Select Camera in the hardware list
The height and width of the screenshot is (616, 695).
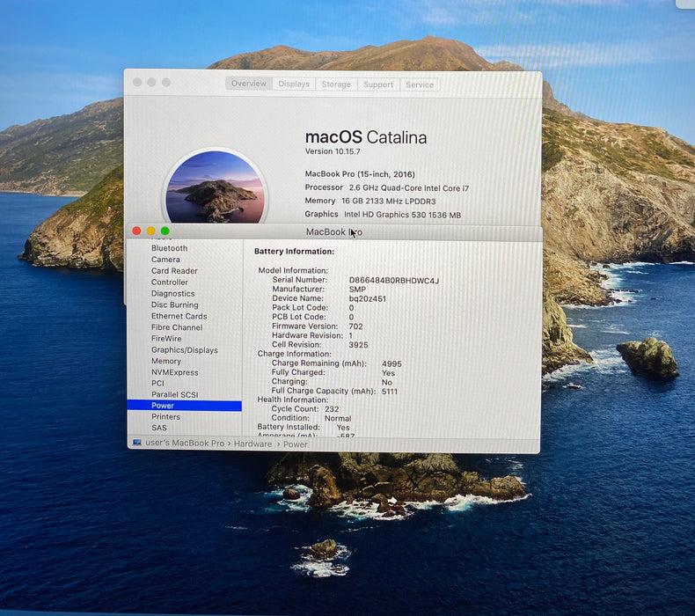click(x=165, y=260)
